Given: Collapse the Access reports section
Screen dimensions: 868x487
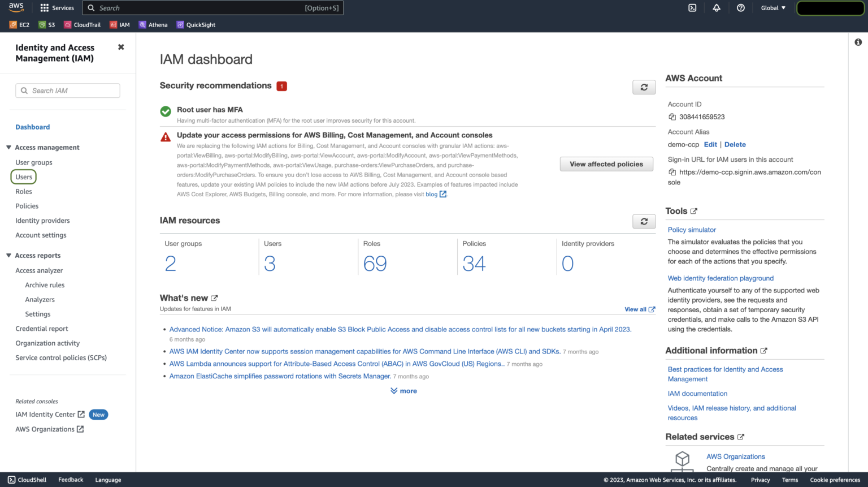Looking at the screenshot, I should pos(8,255).
